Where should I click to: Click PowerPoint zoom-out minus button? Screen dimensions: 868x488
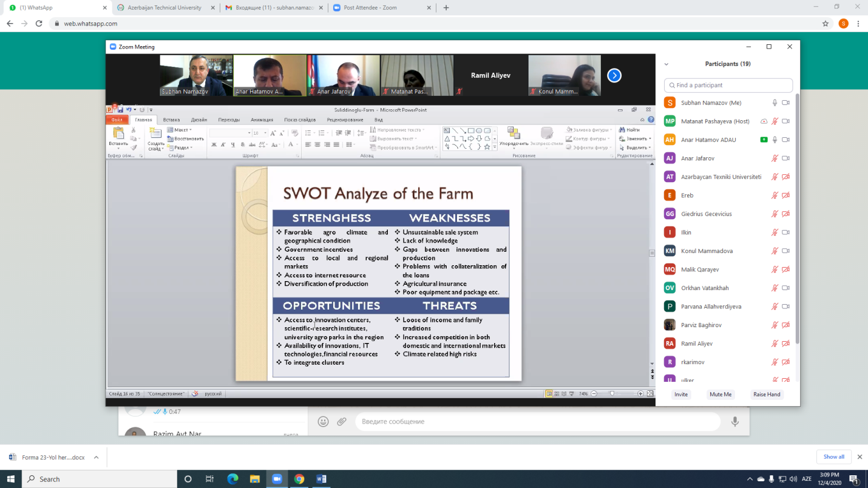tap(594, 393)
